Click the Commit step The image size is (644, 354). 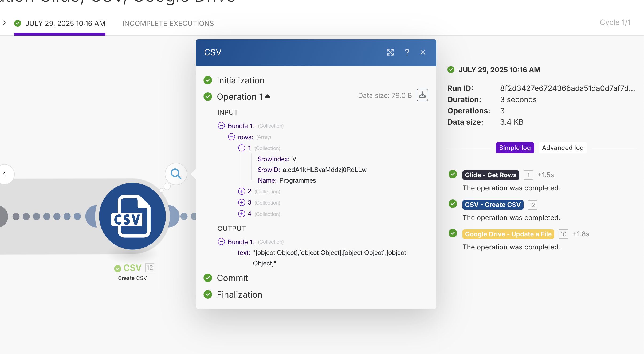(x=232, y=278)
